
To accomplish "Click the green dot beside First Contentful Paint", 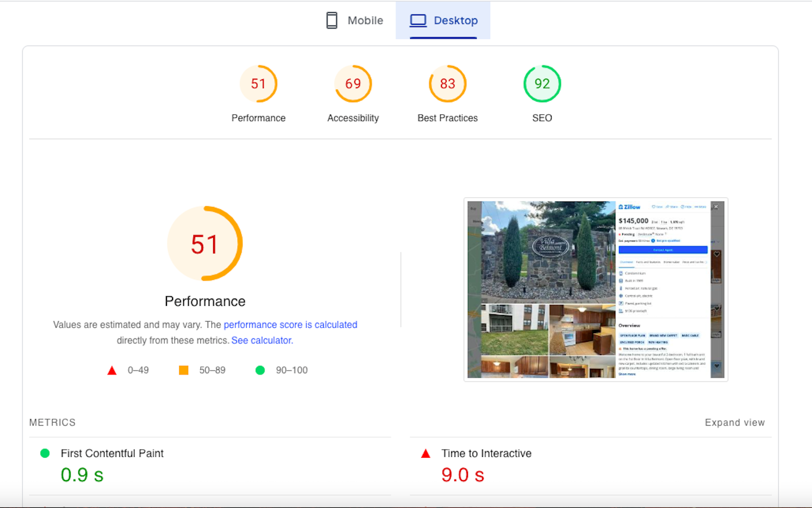I will [x=45, y=453].
